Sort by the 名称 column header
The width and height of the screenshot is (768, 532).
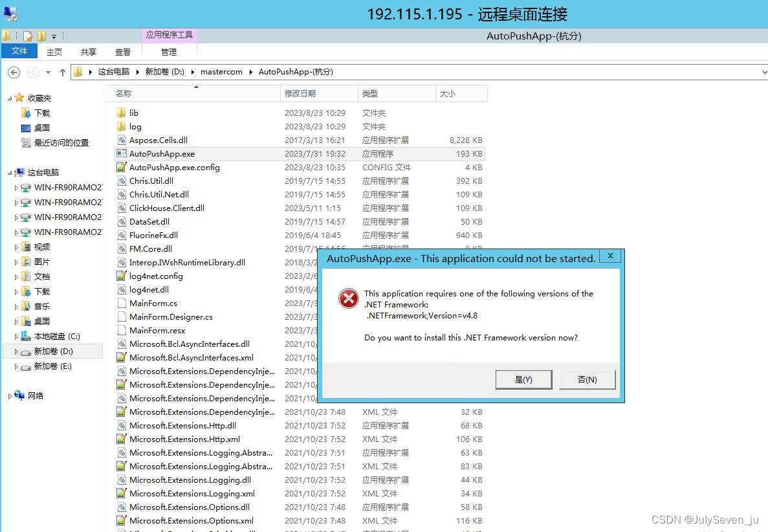tap(193, 94)
